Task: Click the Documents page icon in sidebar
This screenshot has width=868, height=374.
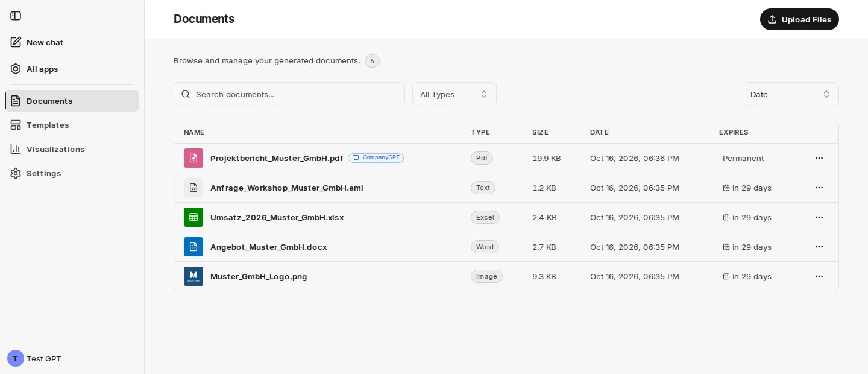Action: coord(16,101)
